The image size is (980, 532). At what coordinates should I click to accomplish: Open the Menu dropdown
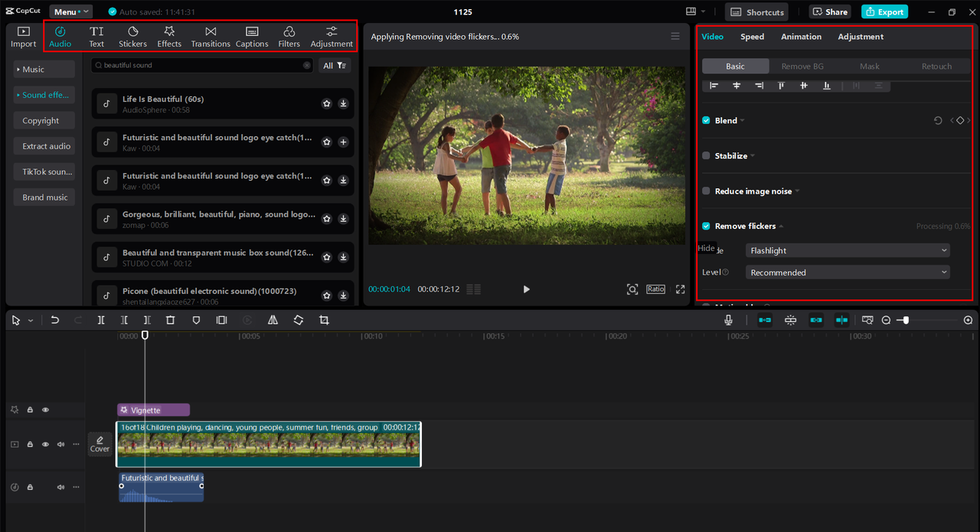click(x=70, y=11)
